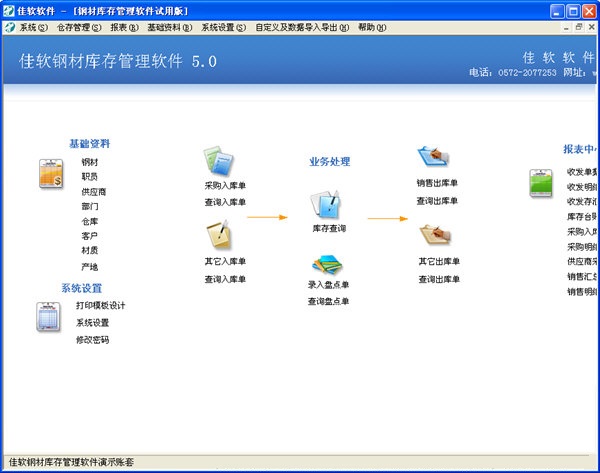Open 打印模板设计

point(100,305)
